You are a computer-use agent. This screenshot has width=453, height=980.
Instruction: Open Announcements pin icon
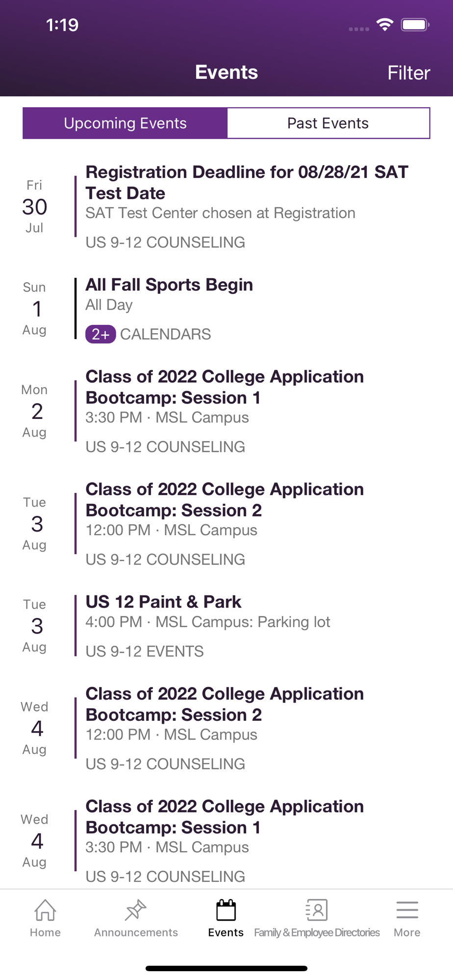[136, 910]
